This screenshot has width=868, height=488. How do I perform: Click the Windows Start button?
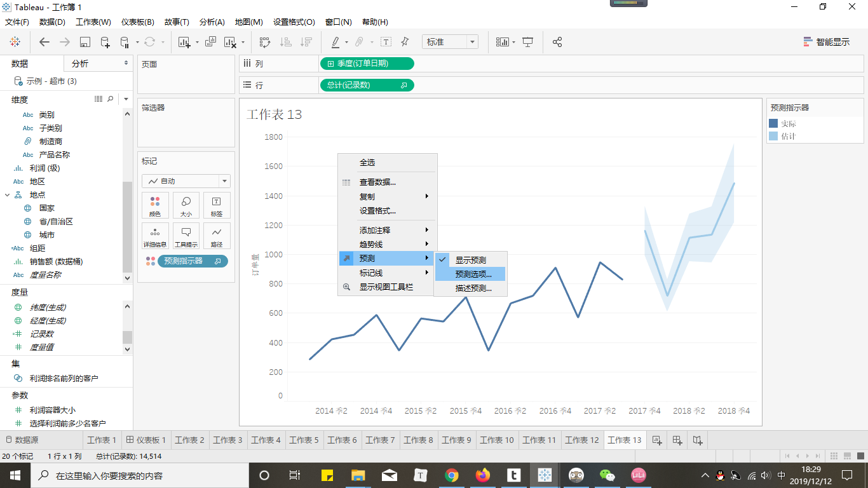click(x=15, y=475)
